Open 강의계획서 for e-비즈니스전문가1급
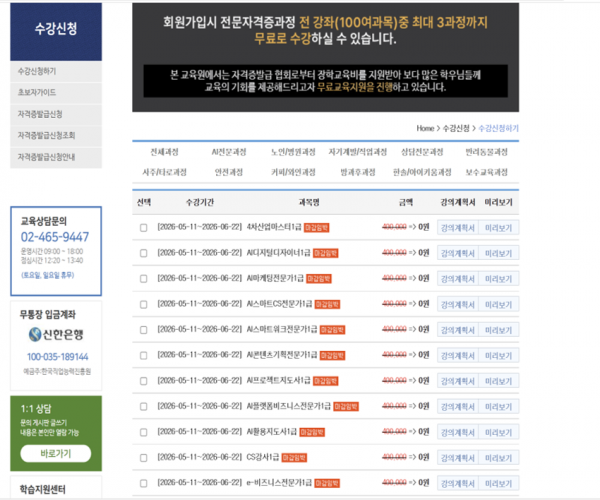This screenshot has width=600, height=500. tap(458, 484)
